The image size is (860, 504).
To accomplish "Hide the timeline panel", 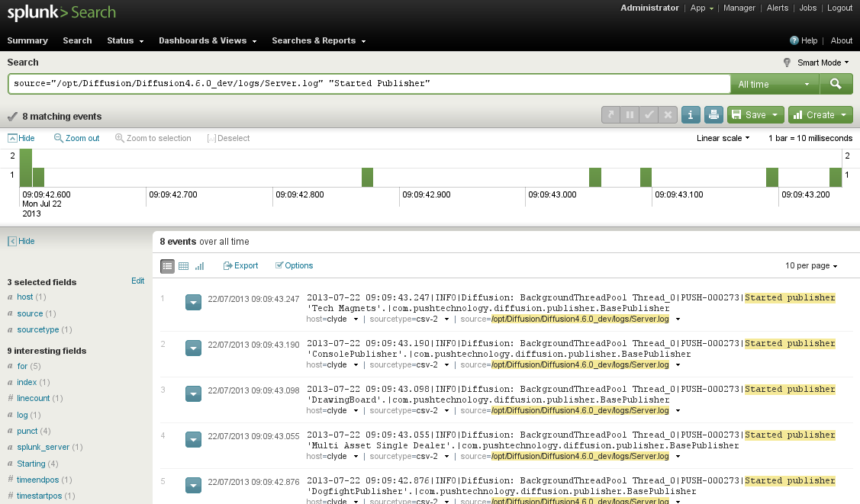I will tap(21, 138).
